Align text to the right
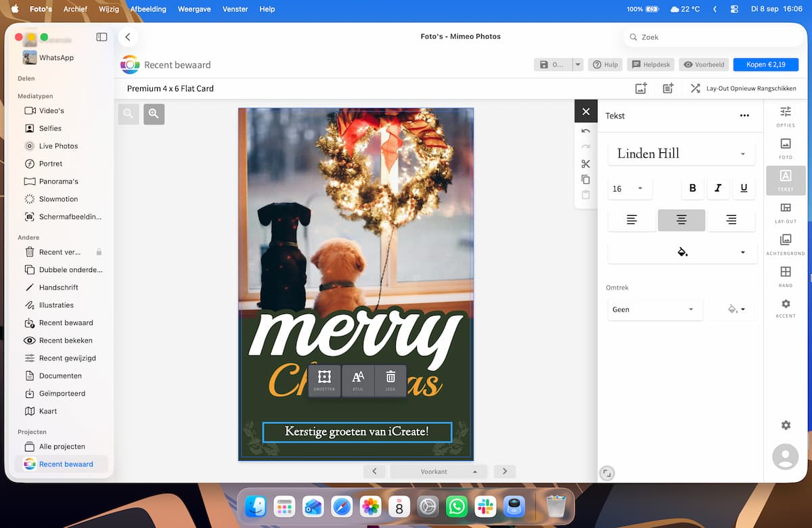The width and height of the screenshot is (812, 528). coord(731,220)
